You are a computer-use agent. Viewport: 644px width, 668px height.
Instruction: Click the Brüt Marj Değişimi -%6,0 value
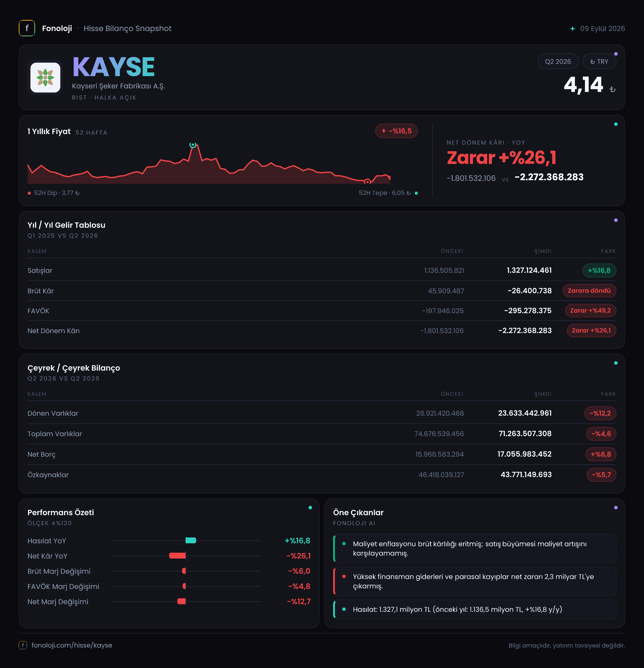(x=299, y=571)
